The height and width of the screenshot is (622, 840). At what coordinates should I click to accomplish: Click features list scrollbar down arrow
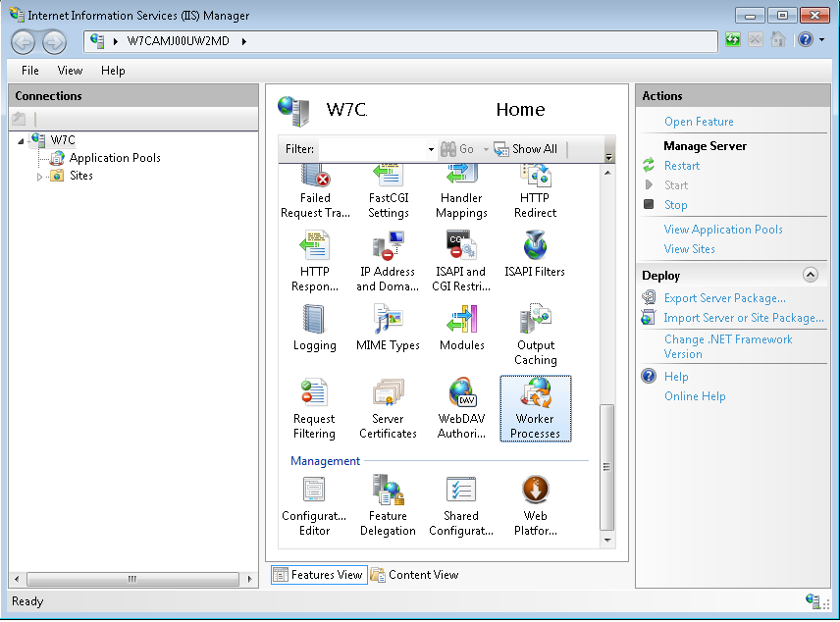[607, 540]
